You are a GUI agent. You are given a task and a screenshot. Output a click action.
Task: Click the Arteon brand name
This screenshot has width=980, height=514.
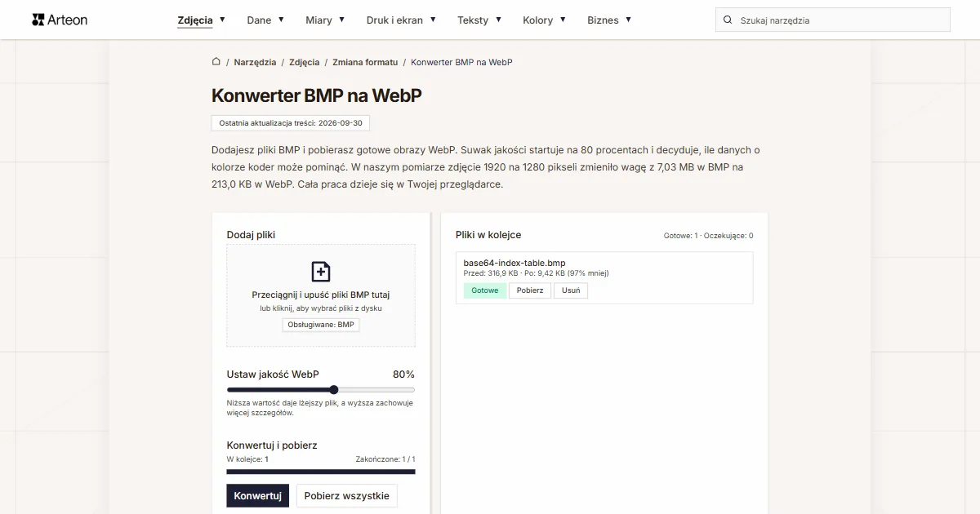coord(68,20)
